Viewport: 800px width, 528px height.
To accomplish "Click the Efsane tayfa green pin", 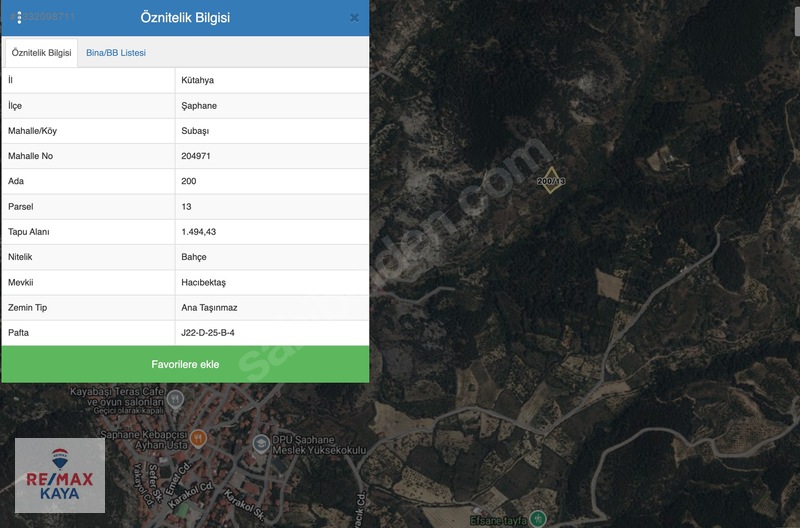I will pyautogui.click(x=538, y=519).
